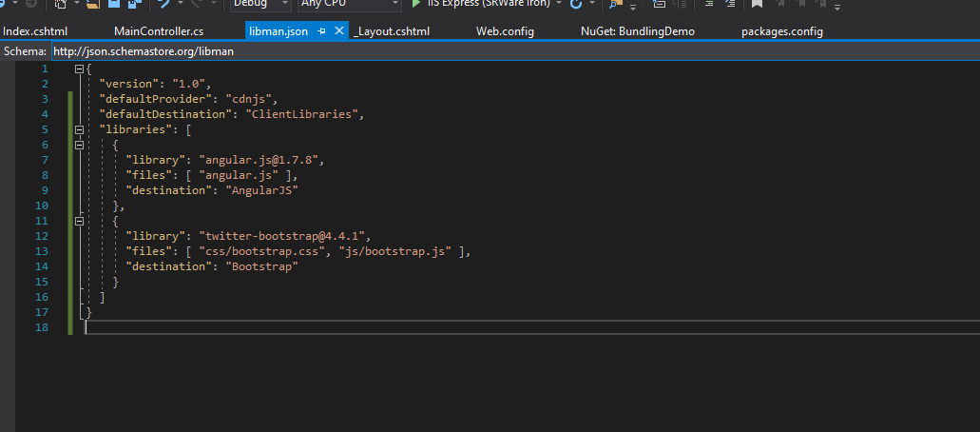Click the "css/bootstrap.css" file entry
Screen dimensions: 980x432
(x=262, y=251)
